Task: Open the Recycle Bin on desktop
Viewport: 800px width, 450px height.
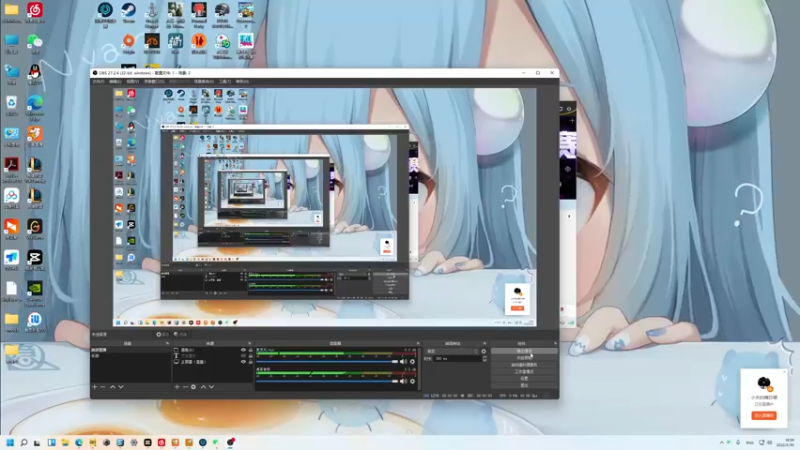Action: (11, 103)
